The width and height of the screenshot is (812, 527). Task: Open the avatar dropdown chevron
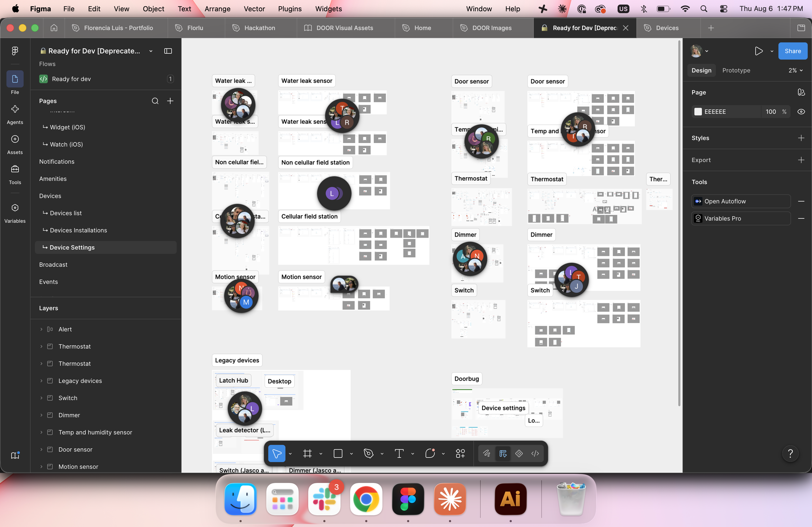(706, 51)
